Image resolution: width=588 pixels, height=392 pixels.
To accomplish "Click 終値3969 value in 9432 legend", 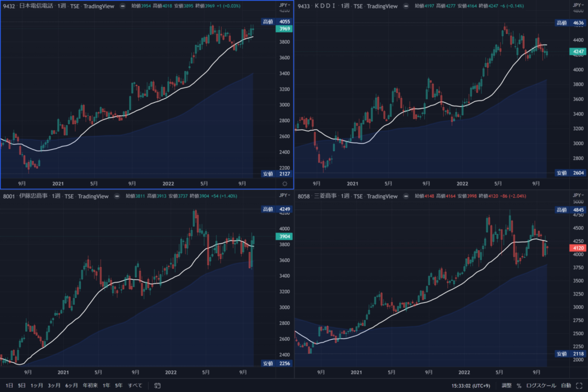I will (205, 6).
